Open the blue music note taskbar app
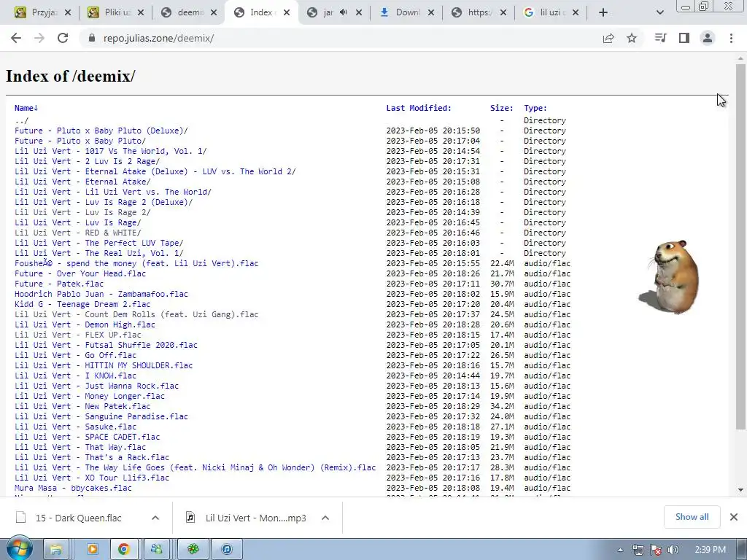 tap(227, 550)
